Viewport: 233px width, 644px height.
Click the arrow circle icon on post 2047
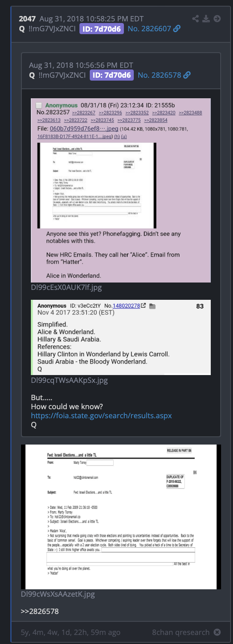[217, 19]
